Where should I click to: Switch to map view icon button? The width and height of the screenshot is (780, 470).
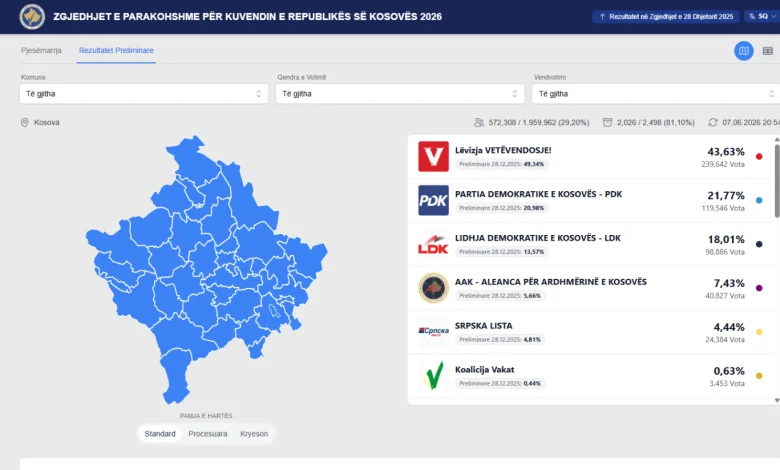744,51
